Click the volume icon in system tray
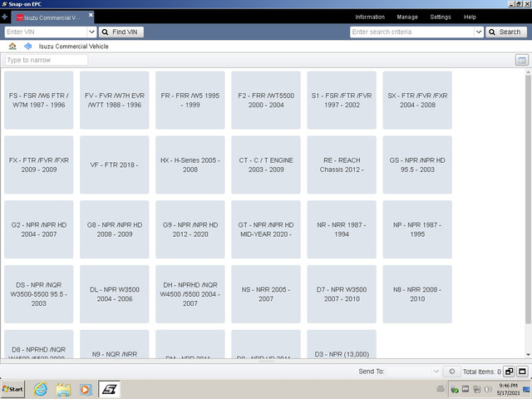This screenshot has height=399, width=532. [x=488, y=389]
